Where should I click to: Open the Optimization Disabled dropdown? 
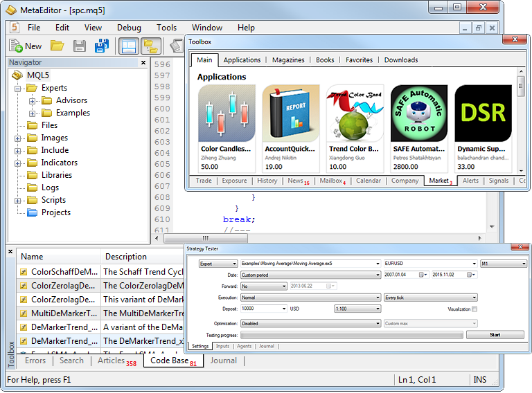tap(311, 324)
